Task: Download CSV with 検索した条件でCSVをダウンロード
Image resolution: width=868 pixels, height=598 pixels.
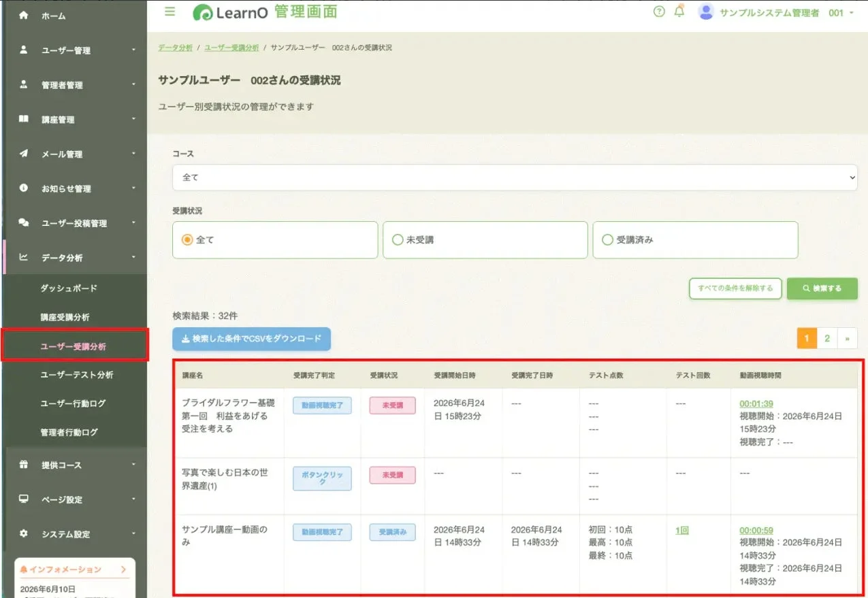Action: (x=251, y=339)
